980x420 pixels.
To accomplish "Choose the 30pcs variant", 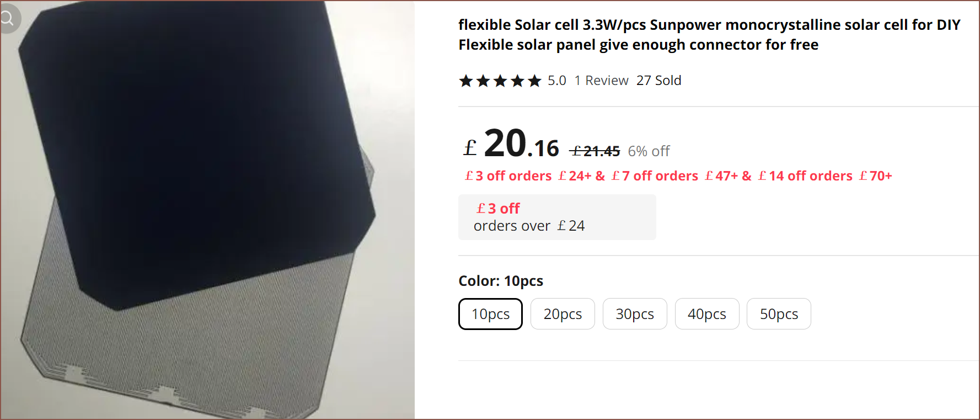I will [x=635, y=314].
